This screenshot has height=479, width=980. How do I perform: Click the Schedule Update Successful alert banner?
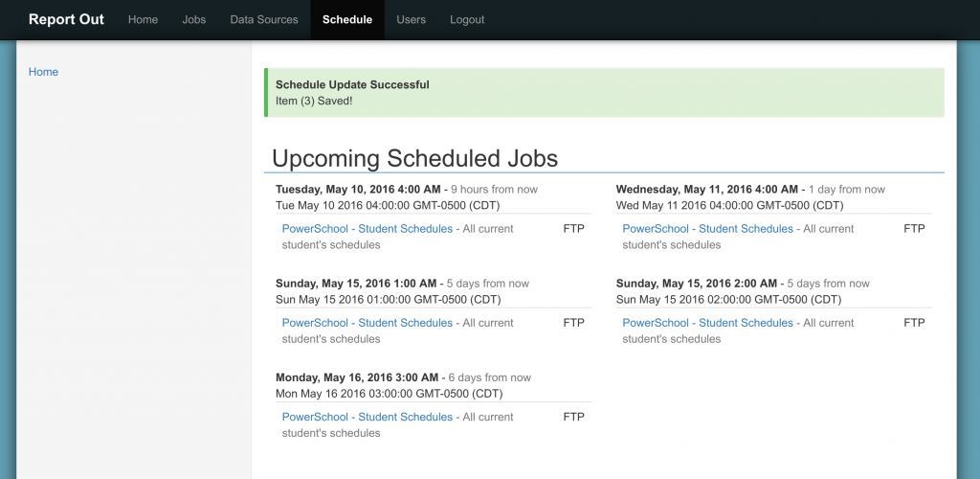[x=604, y=92]
